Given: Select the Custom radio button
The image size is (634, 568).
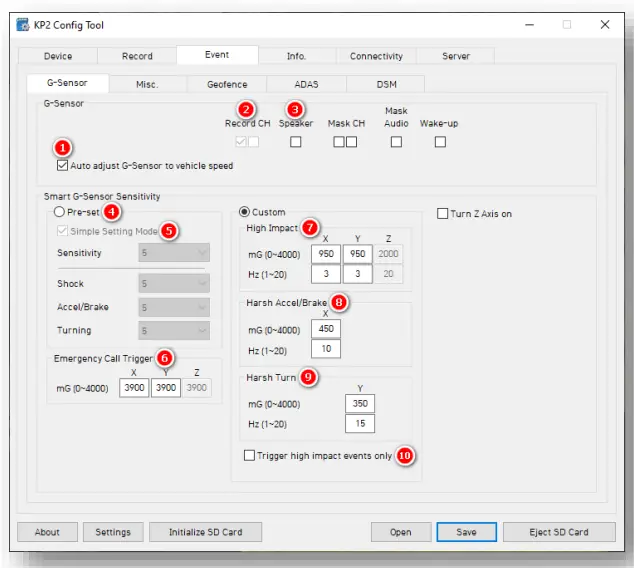Looking at the screenshot, I should [x=244, y=211].
